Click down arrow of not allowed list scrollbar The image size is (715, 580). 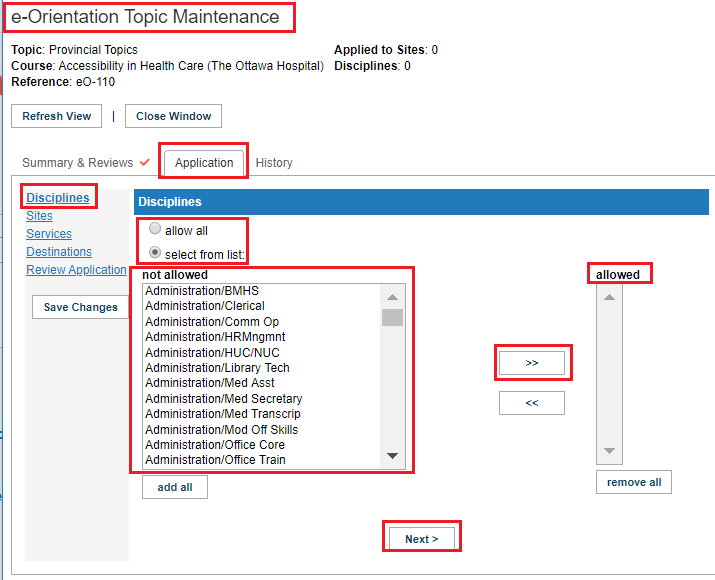click(392, 456)
